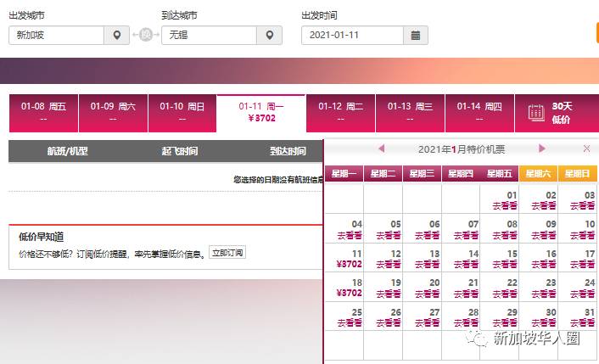Screen dimensions: 599x364
Task: Select January 18 priced ¥3702
Action: click(x=350, y=293)
